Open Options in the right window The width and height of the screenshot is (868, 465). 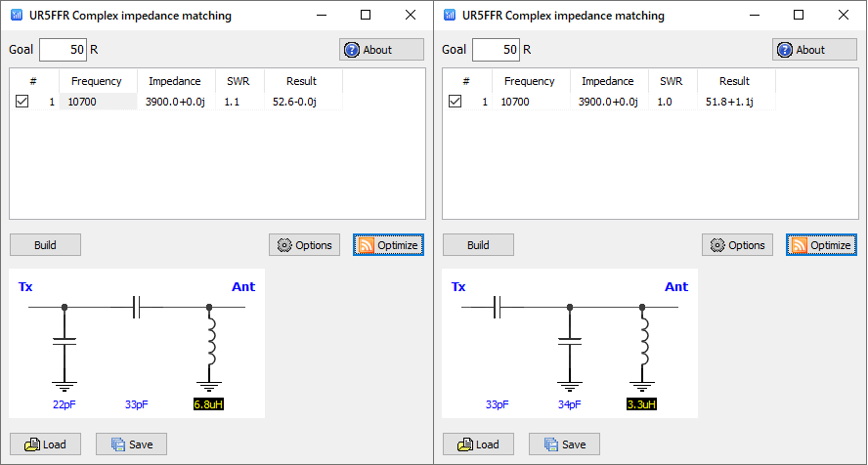click(737, 245)
